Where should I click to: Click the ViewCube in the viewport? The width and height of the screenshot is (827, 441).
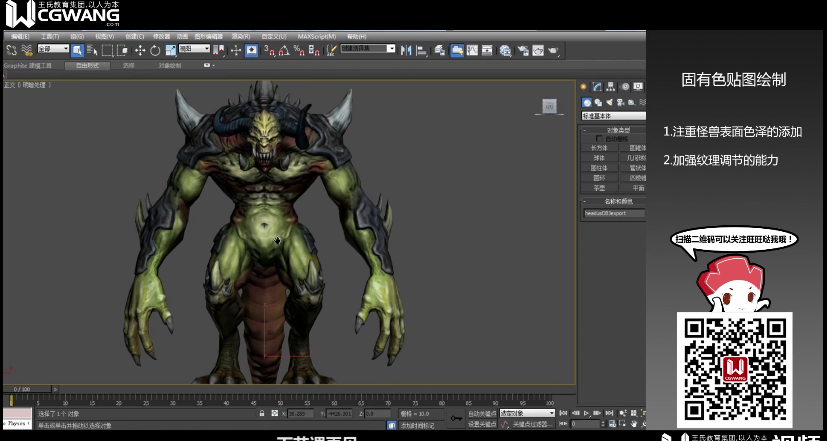[x=548, y=106]
